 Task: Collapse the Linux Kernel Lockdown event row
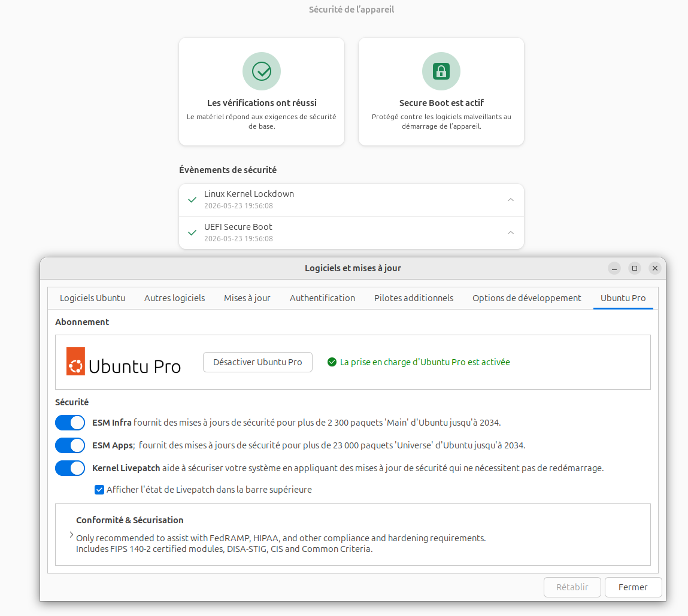pos(511,200)
